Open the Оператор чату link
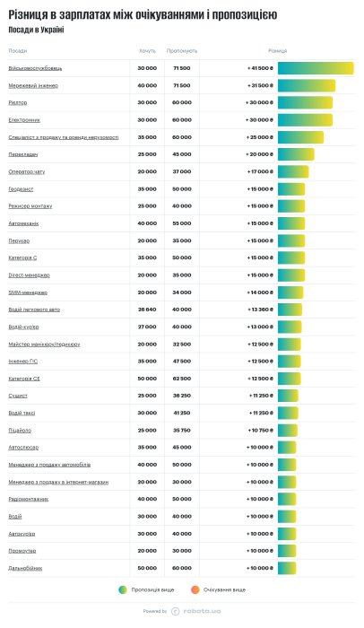 (x=27, y=172)
